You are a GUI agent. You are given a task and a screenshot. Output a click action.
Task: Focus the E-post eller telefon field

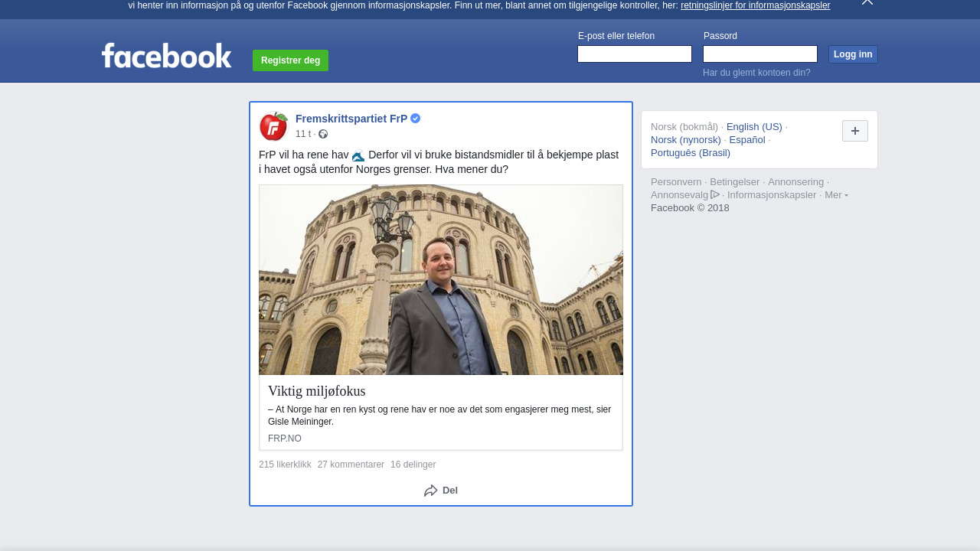(x=635, y=54)
